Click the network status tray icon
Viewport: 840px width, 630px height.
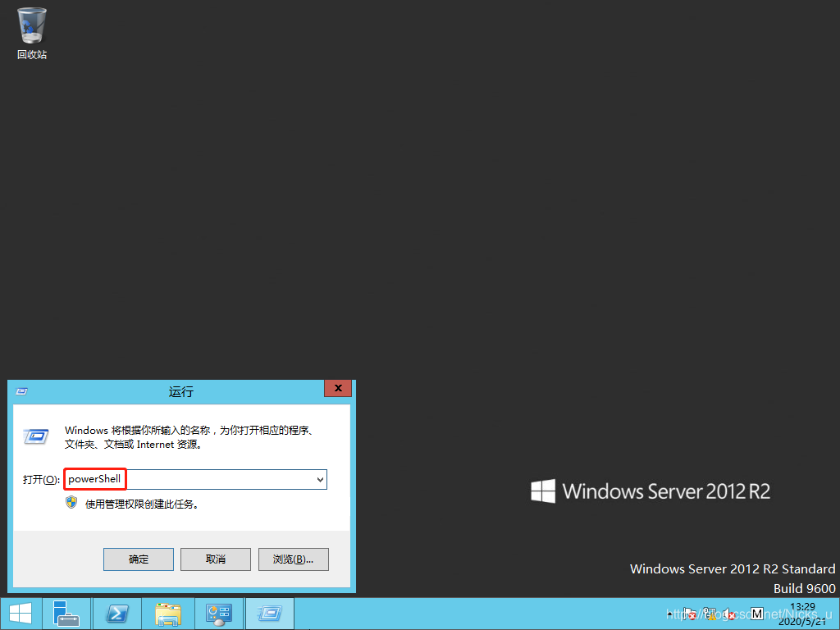[710, 614]
